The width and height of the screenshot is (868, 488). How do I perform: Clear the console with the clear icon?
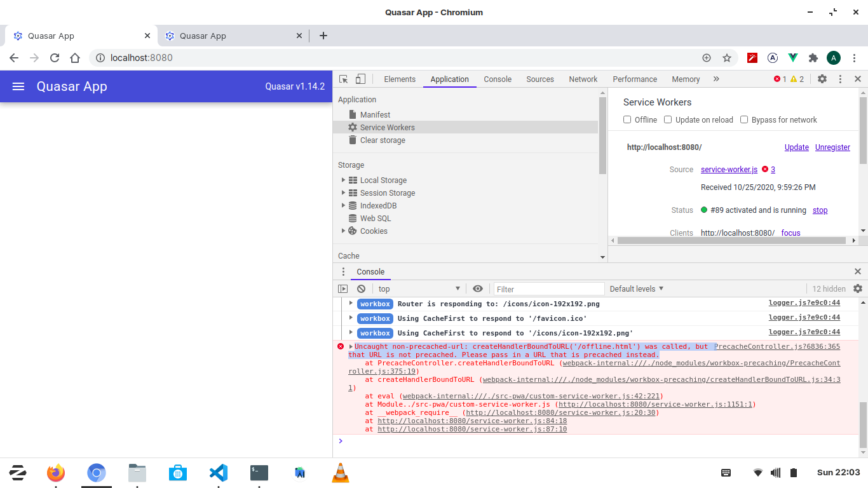point(361,288)
